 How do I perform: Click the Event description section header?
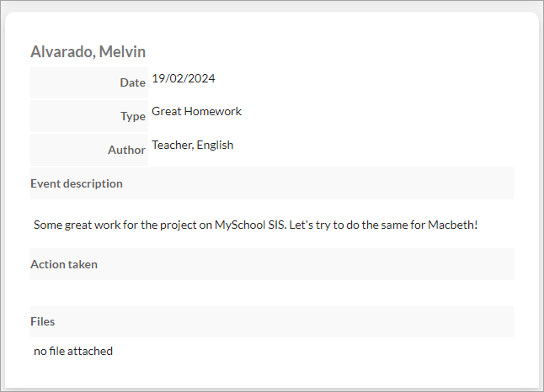(272, 183)
